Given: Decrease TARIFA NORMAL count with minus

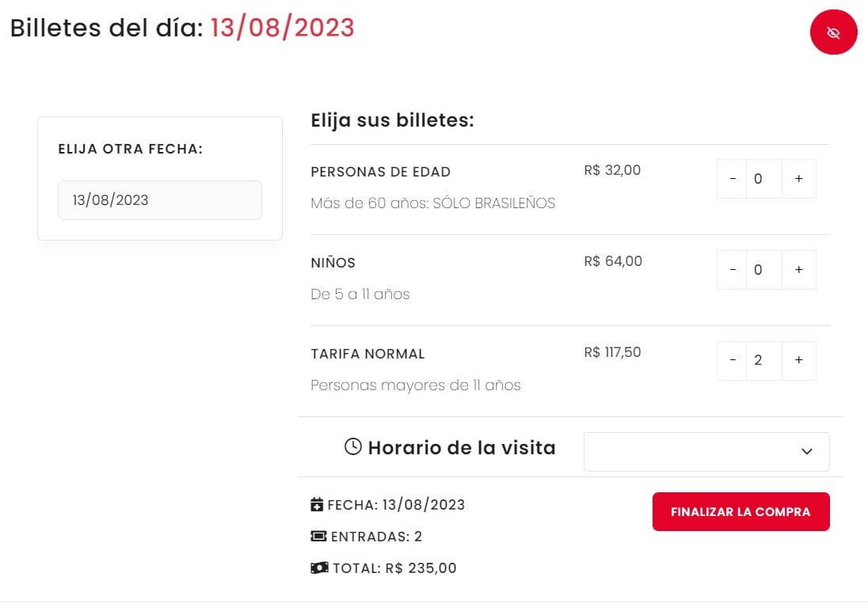Looking at the screenshot, I should (731, 360).
